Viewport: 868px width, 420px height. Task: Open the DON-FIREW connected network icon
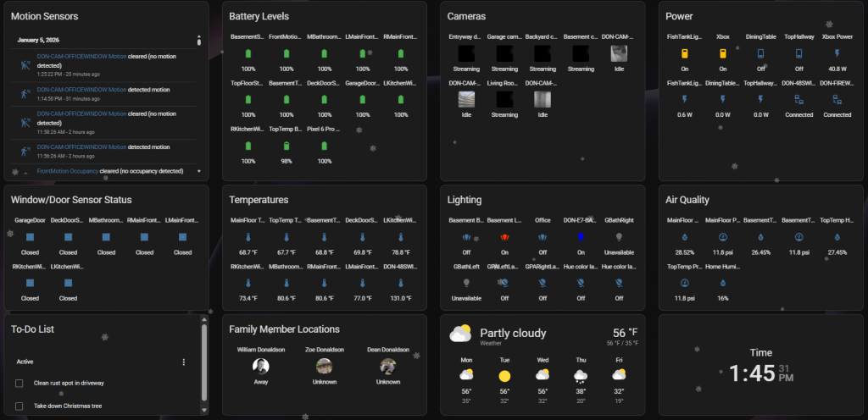pos(837,99)
